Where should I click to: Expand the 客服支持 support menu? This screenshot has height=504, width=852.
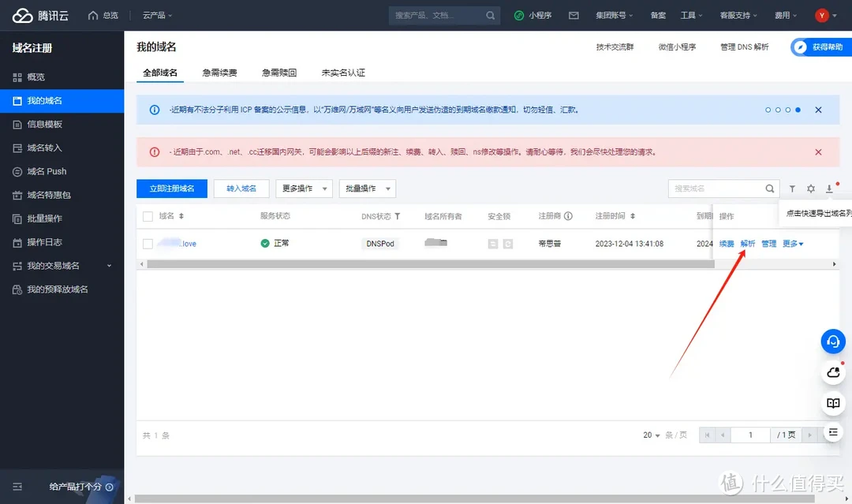pos(738,15)
